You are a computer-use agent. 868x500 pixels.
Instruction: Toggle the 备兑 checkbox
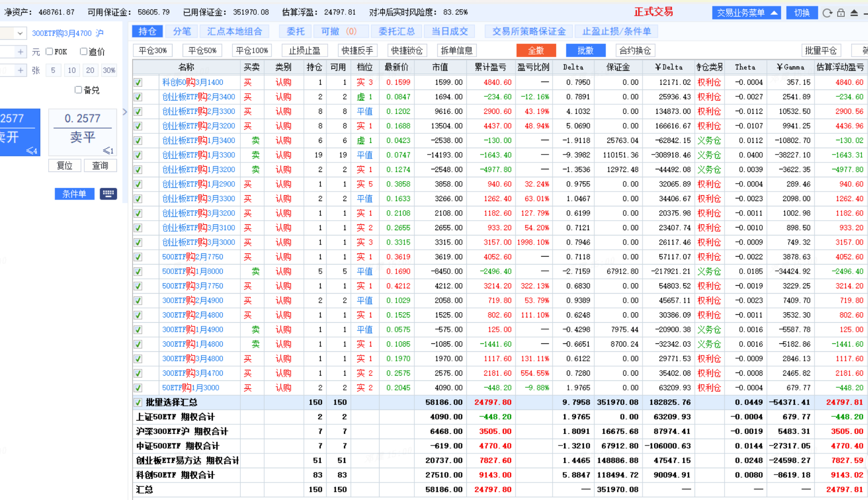pos(78,90)
